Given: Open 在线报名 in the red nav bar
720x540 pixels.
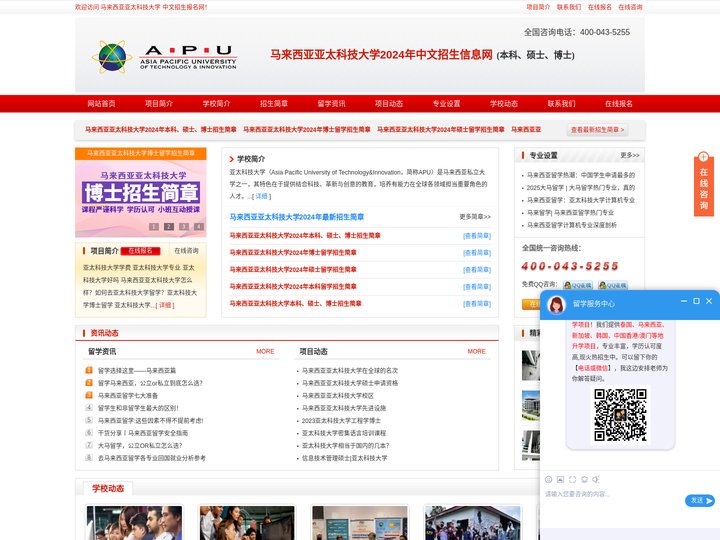Looking at the screenshot, I should pyautogui.click(x=619, y=104).
